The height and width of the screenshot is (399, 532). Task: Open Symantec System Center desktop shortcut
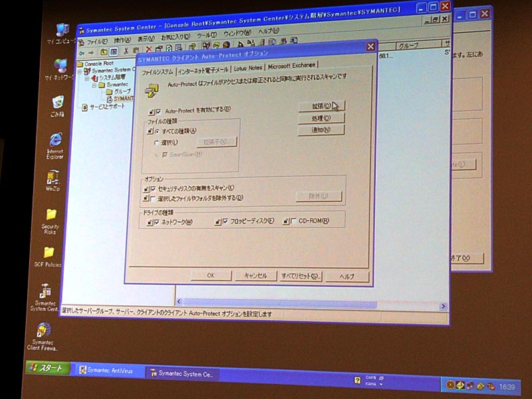pos(45,297)
